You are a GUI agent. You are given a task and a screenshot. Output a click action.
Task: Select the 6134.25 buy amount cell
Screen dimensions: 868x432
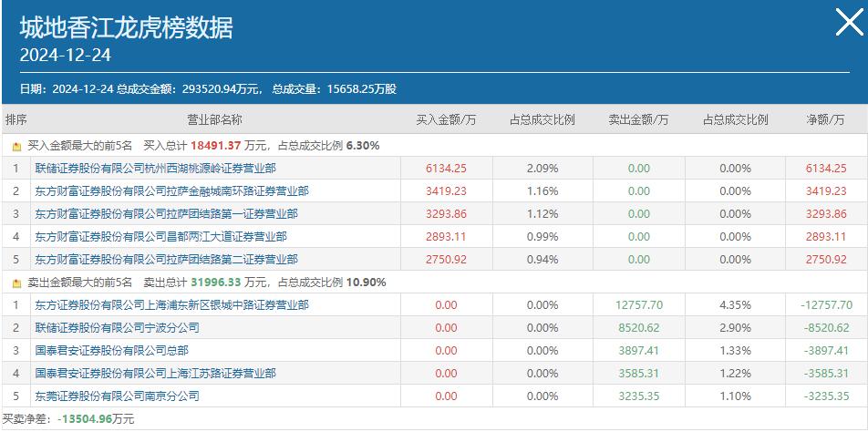pos(446,169)
